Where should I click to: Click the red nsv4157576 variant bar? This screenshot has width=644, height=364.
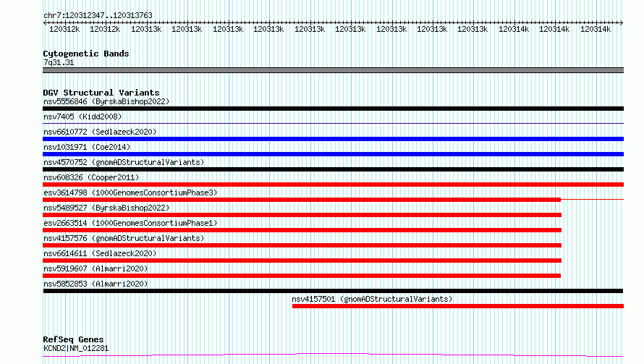tap(302, 245)
